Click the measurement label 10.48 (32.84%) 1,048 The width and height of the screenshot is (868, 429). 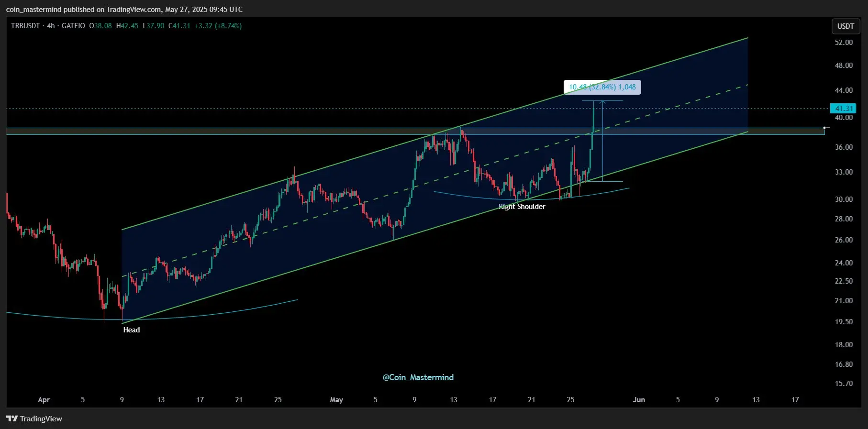click(x=602, y=87)
